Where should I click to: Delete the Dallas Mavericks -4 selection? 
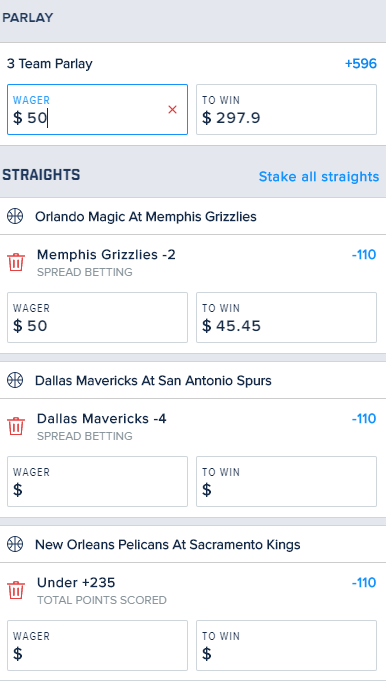tap(16, 426)
